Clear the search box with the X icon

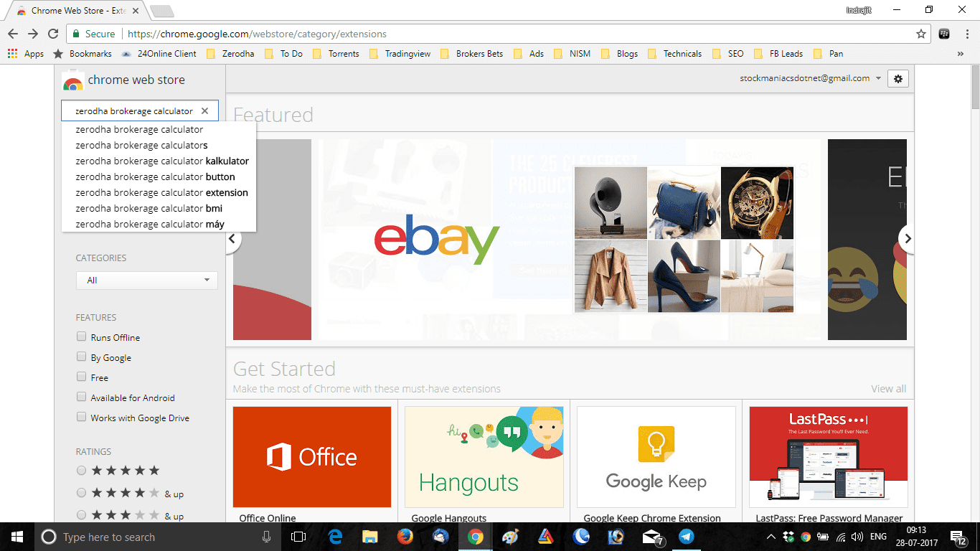(204, 111)
